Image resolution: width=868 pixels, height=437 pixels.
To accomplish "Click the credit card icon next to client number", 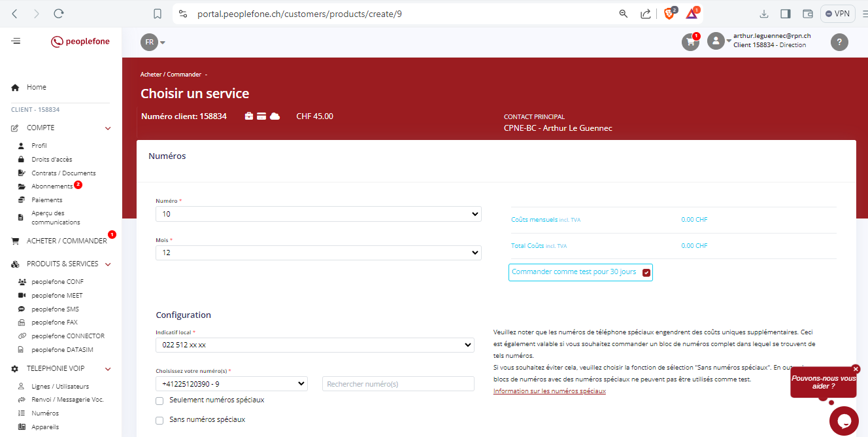I will 261,116.
